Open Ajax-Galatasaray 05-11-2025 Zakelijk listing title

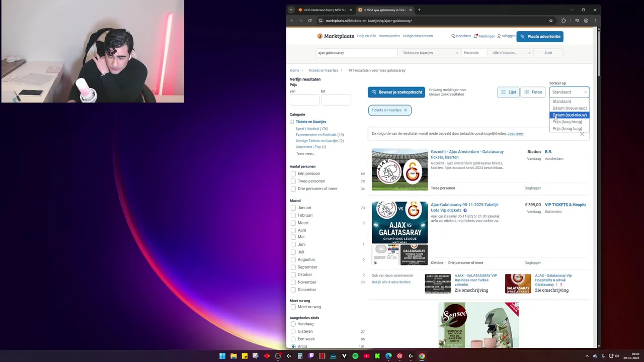click(464, 207)
